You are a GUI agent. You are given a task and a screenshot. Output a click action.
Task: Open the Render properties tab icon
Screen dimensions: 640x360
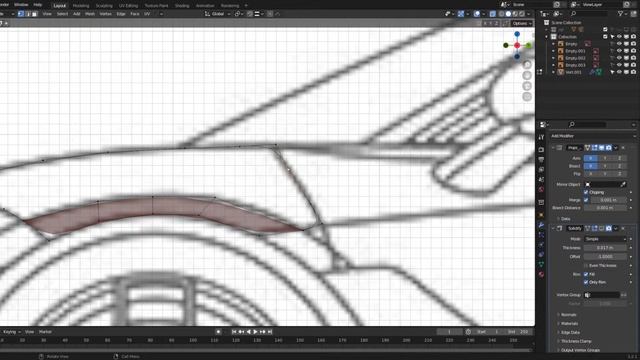click(541, 150)
